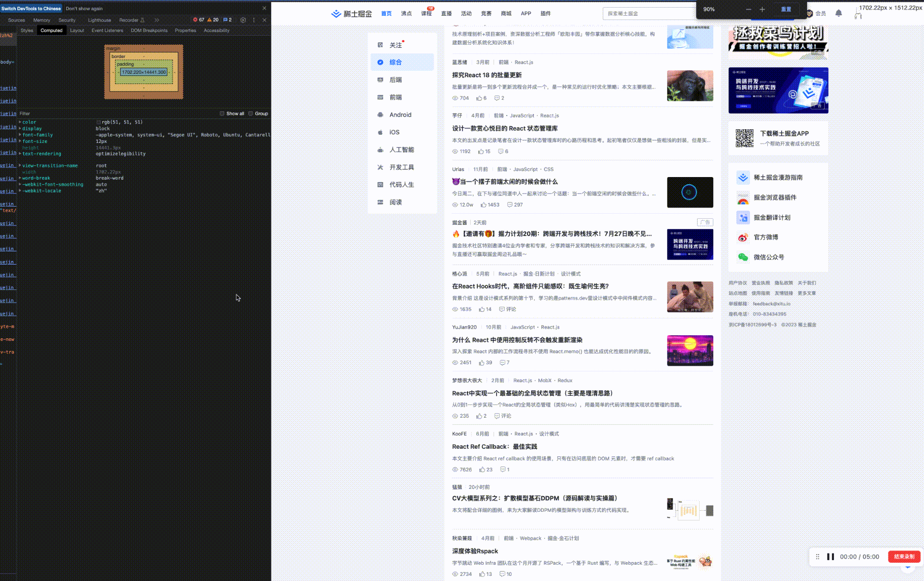Expand the display computed property
This screenshot has width=924, height=581.
[20, 129]
